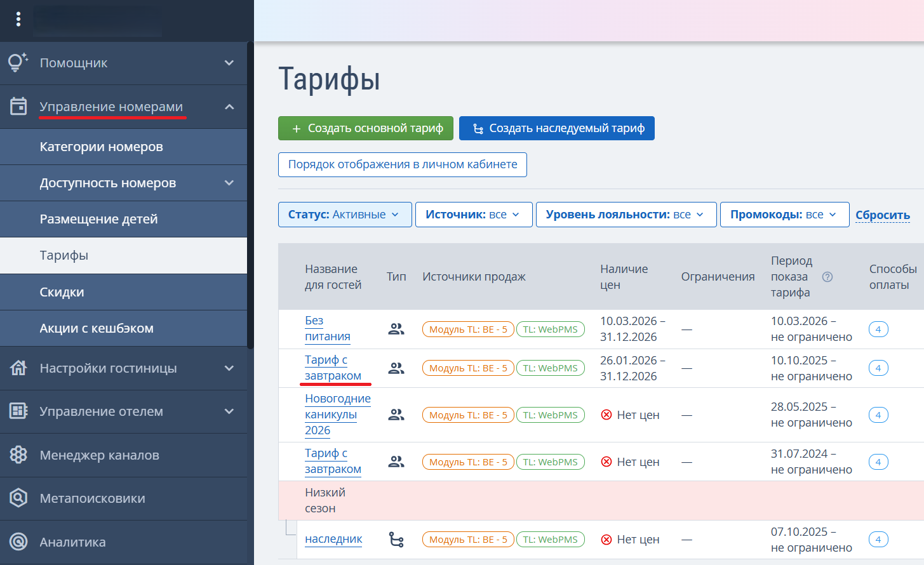Image resolution: width=924 pixels, height=565 pixels.
Task: Click the Менеджер каналов flower icon
Action: click(18, 455)
